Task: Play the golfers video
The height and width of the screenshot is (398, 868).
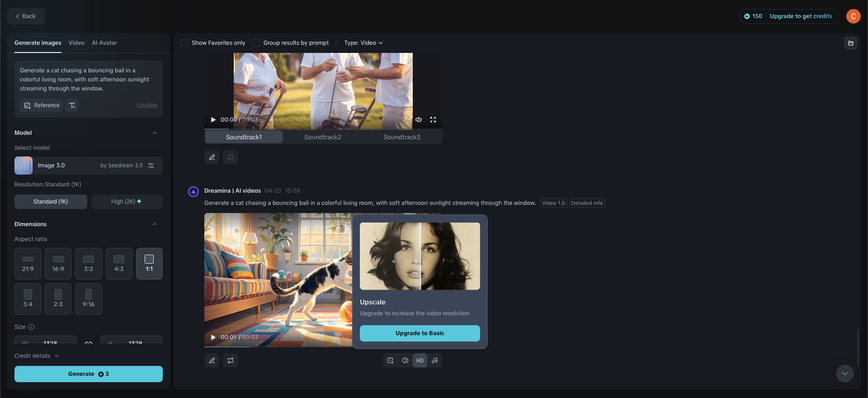Action: [x=213, y=120]
